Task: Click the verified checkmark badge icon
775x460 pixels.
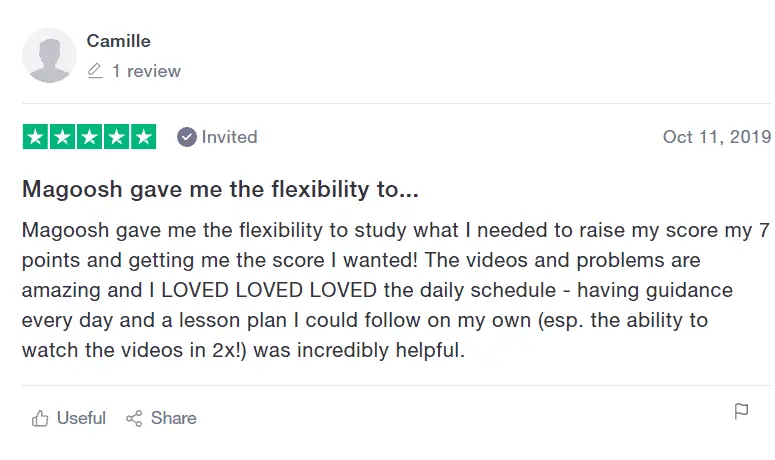Action: (187, 137)
